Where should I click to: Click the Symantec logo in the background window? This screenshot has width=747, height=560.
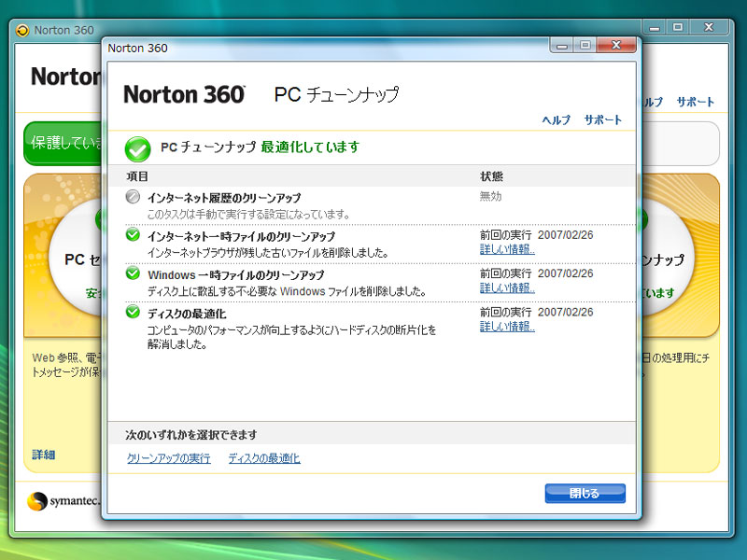click(38, 501)
